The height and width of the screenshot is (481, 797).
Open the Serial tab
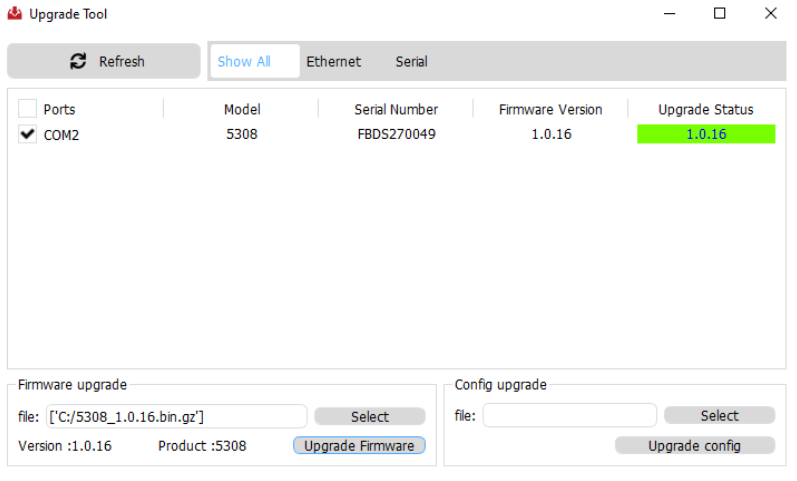pos(411,61)
